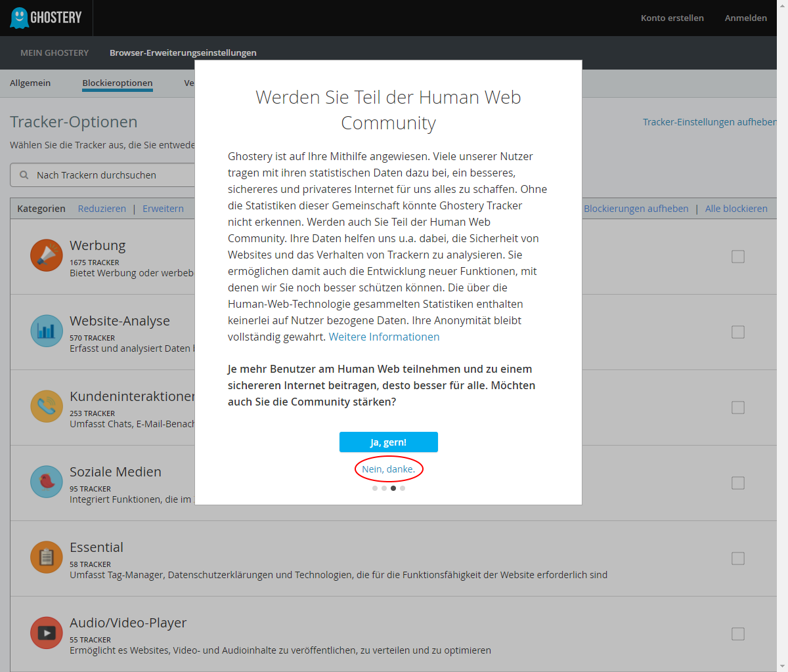Screen dimensions: 788x672
Task: Click the '55 TRACKER' count label
Action: (x=91, y=640)
